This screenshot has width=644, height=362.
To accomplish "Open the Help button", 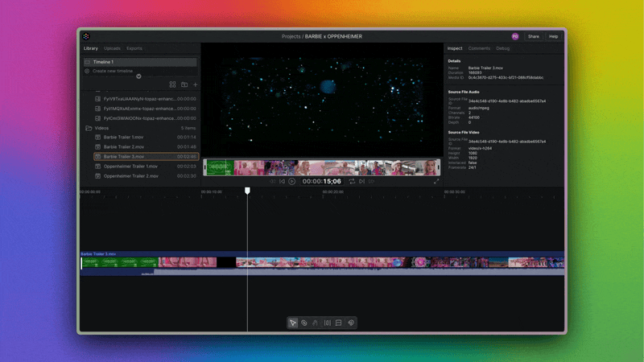I will coord(554,36).
